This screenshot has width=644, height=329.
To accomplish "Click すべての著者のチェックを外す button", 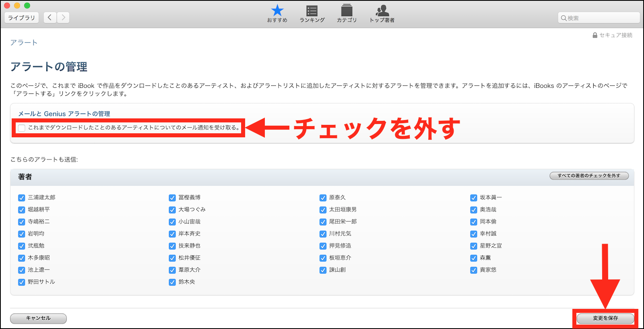I will click(589, 176).
